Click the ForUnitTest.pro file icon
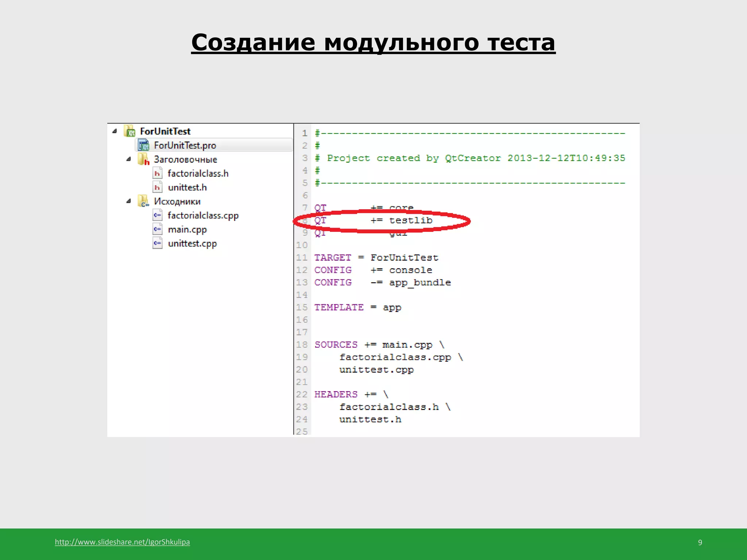 tap(143, 145)
